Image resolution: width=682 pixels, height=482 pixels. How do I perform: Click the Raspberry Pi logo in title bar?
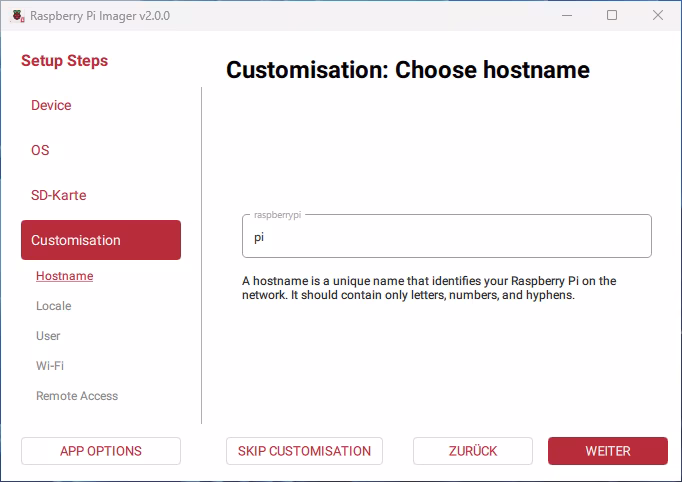click(x=17, y=16)
